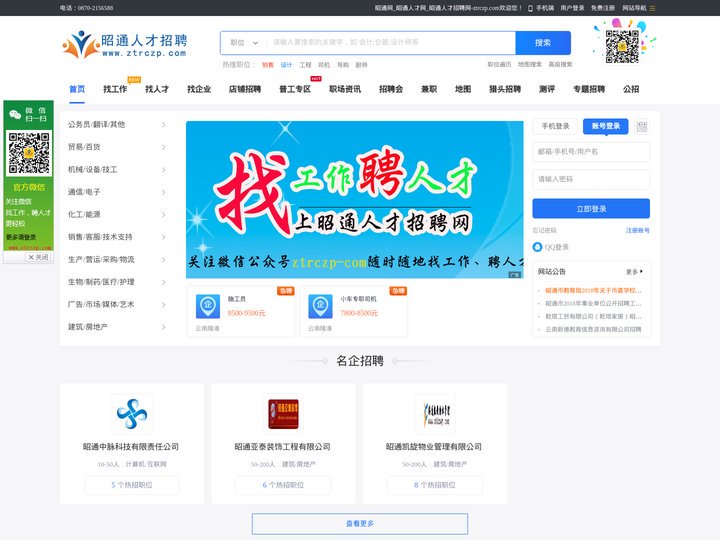The width and height of the screenshot is (720, 540).
Task: Open 专题招聘 nav item
Action: click(589, 89)
